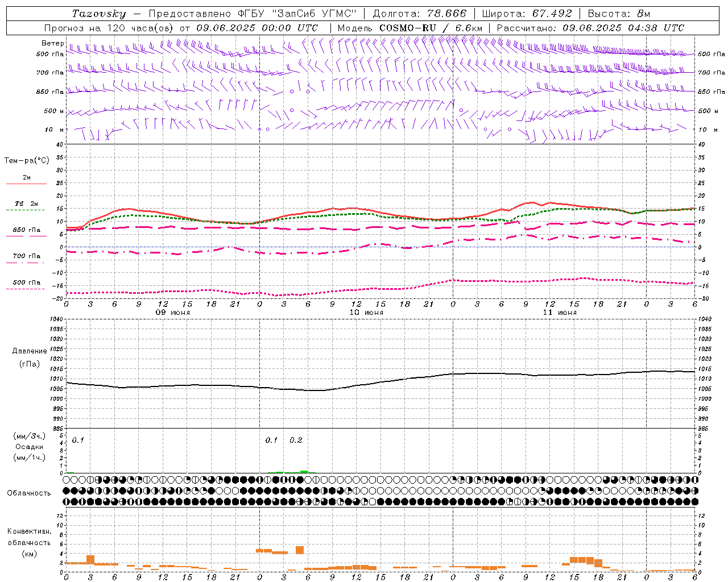
Task: Click the "700 гПа" temperature legend entry
Action: click(27, 256)
